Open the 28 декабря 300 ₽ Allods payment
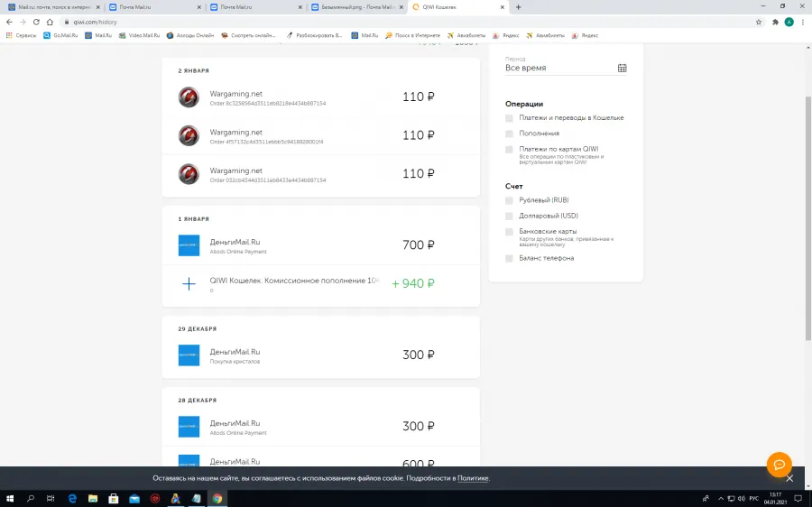Viewport: 812px width, 507px height. [320, 427]
